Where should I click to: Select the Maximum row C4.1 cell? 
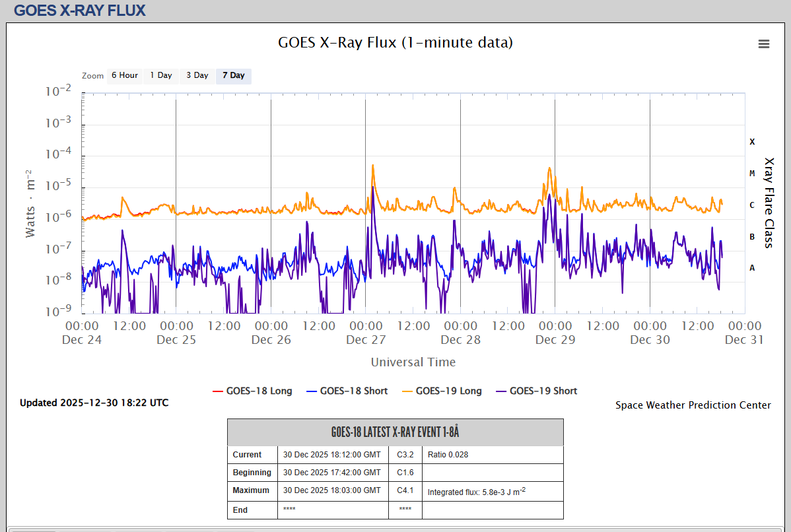pos(405,490)
